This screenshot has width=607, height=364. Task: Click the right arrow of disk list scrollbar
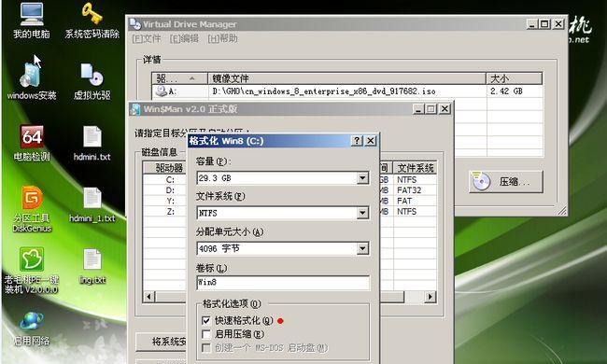click(430, 297)
